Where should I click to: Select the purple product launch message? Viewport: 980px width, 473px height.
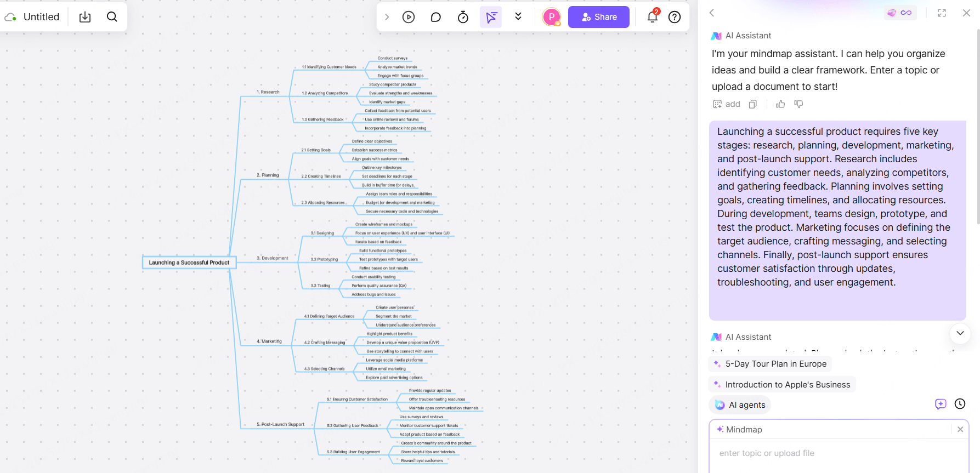(x=837, y=220)
